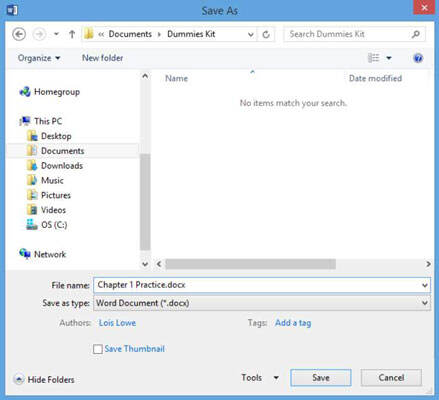
Task: Click the Videos folder icon
Action: pos(32,210)
